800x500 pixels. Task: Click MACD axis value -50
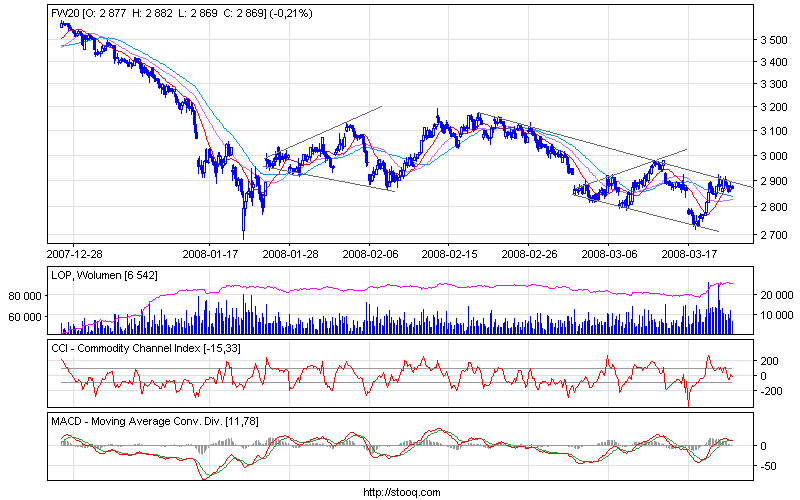point(767,466)
